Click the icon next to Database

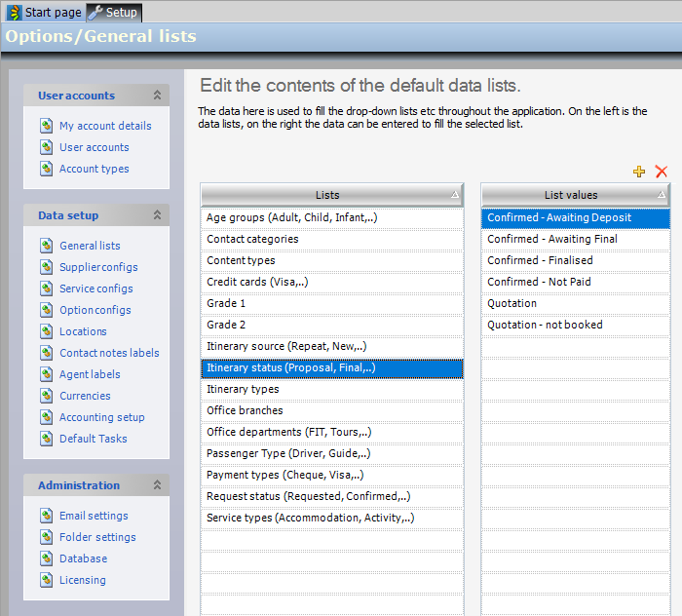coord(46,558)
